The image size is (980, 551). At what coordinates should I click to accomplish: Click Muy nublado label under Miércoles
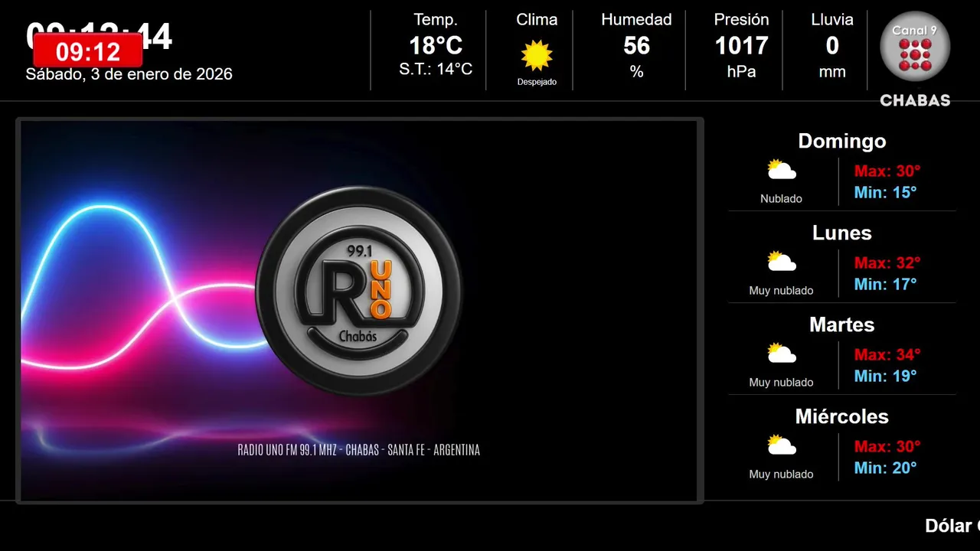click(x=782, y=474)
